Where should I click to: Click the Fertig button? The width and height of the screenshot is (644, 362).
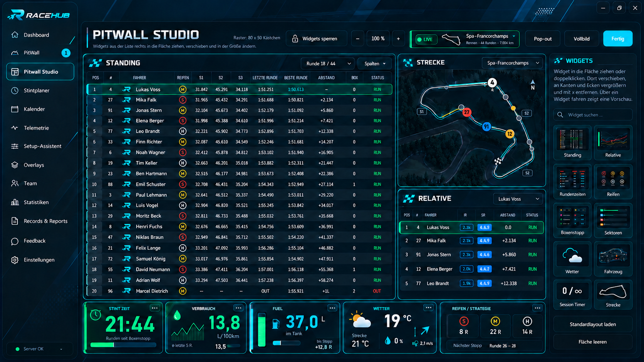coord(618,38)
